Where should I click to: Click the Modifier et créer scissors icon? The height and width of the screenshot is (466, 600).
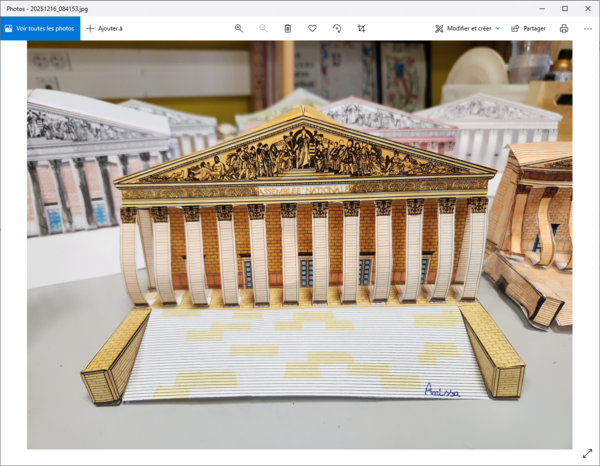pyautogui.click(x=439, y=28)
